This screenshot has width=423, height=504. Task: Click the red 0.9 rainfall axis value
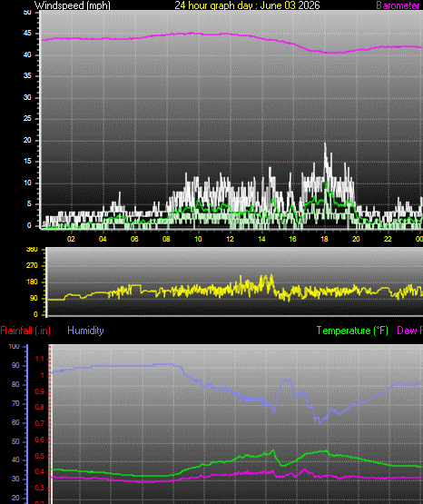pos(39,391)
